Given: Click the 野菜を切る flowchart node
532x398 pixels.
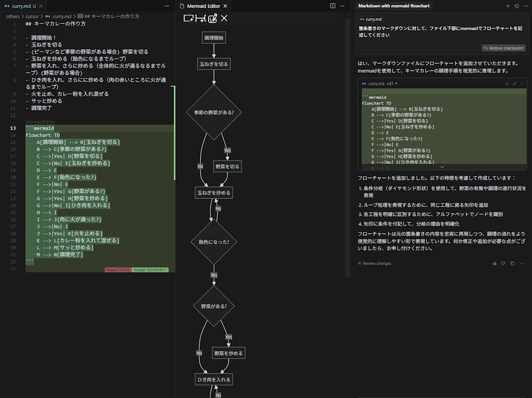Looking at the screenshot, I should (227, 167).
